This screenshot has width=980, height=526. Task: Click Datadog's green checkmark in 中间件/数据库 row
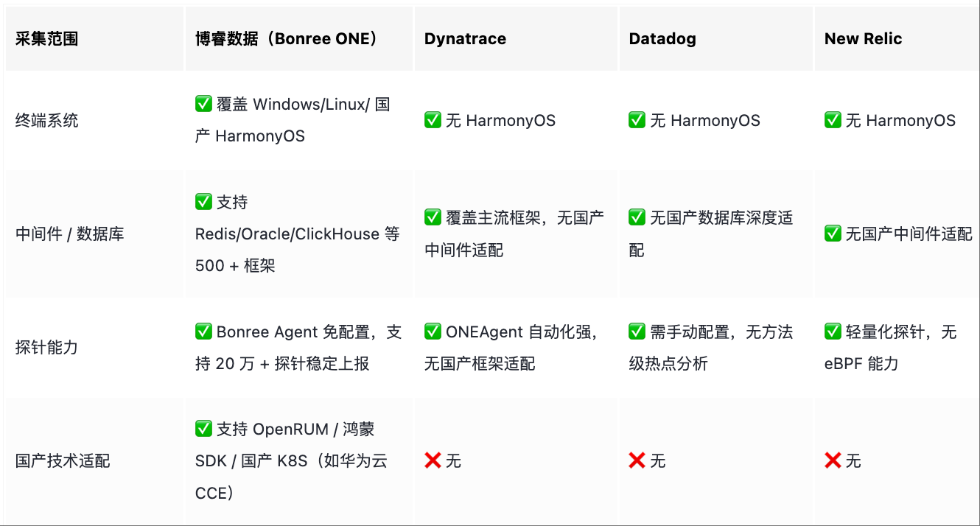(x=637, y=217)
